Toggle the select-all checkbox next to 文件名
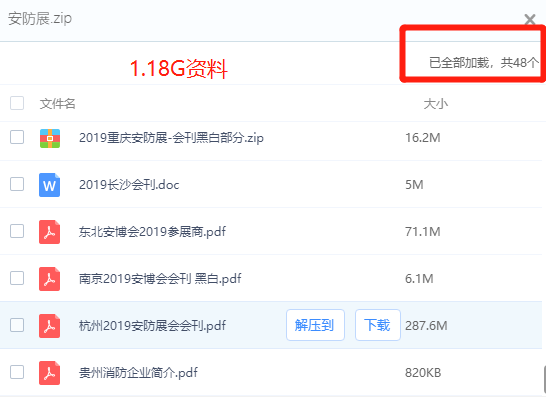The image size is (546, 401). pos(17,103)
